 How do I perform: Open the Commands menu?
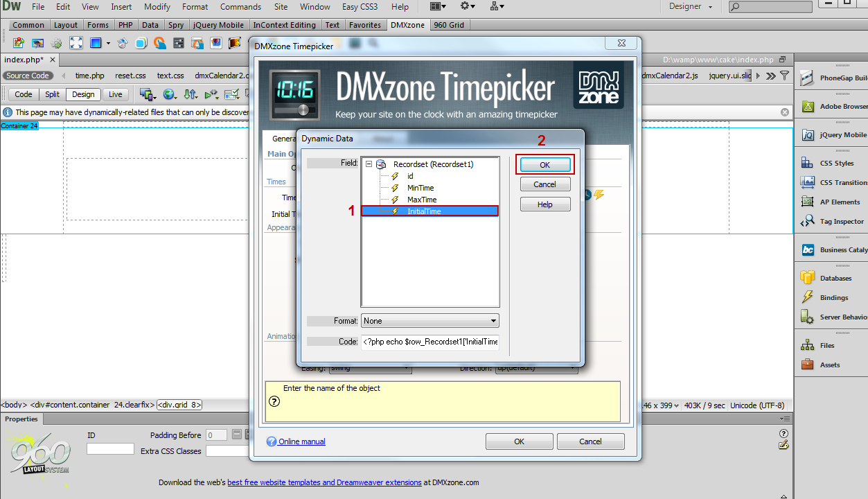tap(240, 6)
